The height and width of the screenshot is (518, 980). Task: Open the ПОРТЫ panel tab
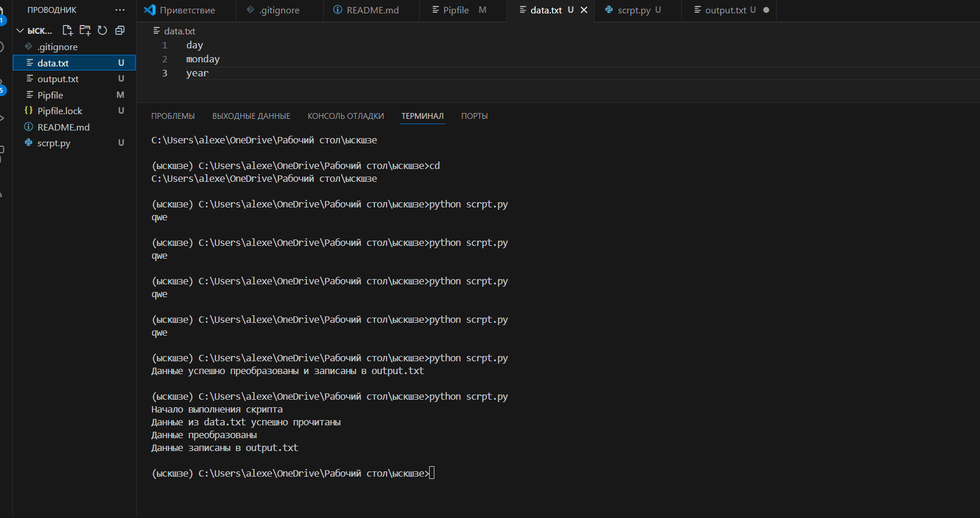[x=474, y=116]
